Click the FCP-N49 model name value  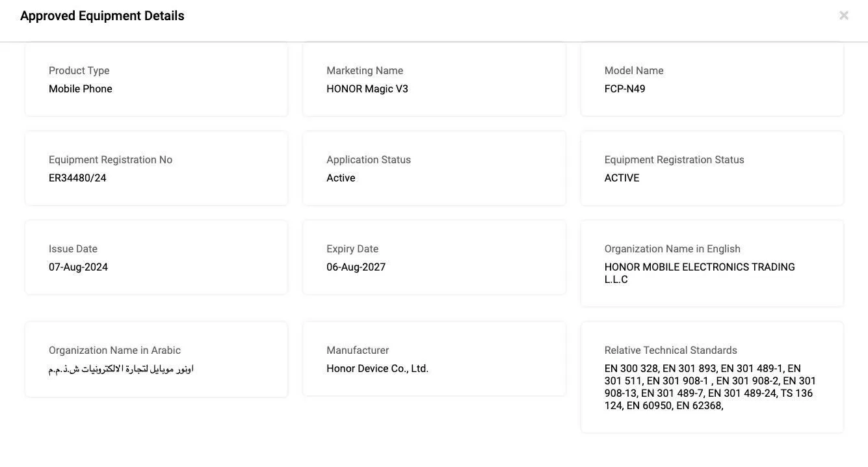point(625,89)
